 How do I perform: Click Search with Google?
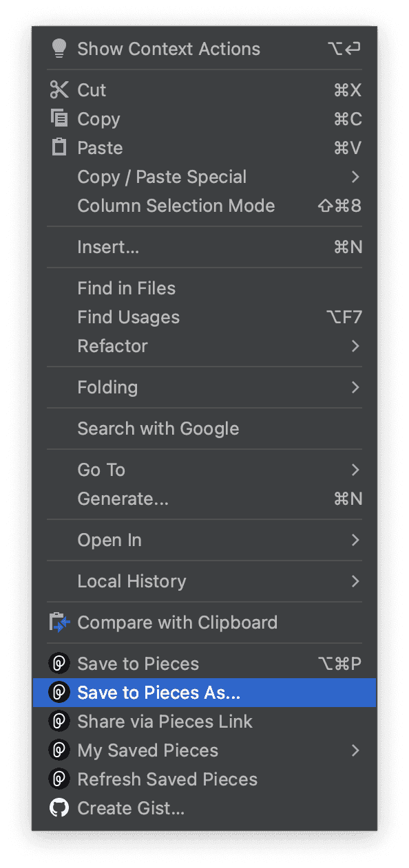pos(158,428)
